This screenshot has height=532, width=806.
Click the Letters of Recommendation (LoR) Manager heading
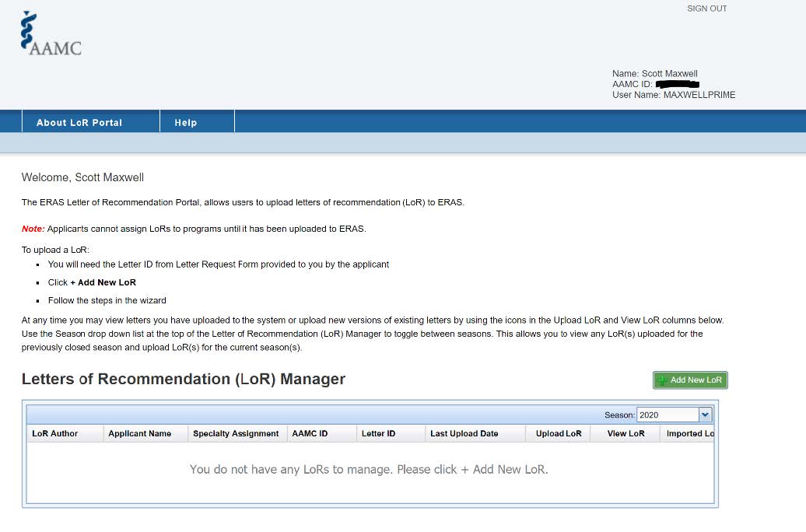coord(184,379)
